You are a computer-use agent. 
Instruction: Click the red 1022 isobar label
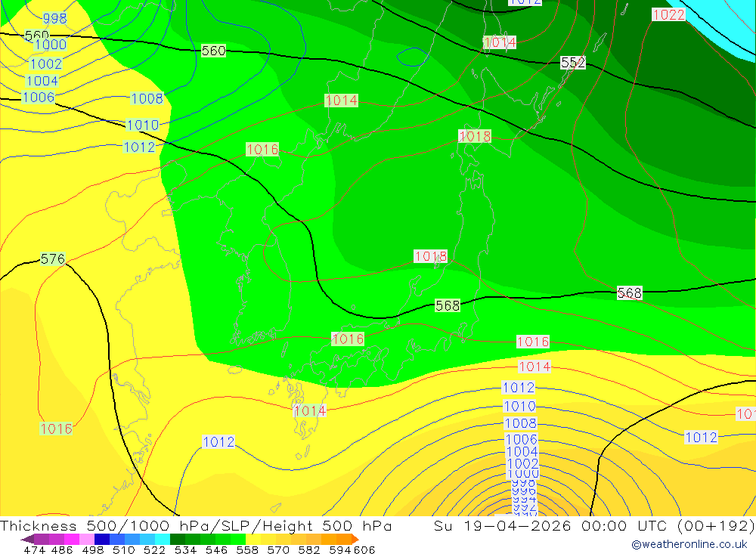(x=668, y=14)
